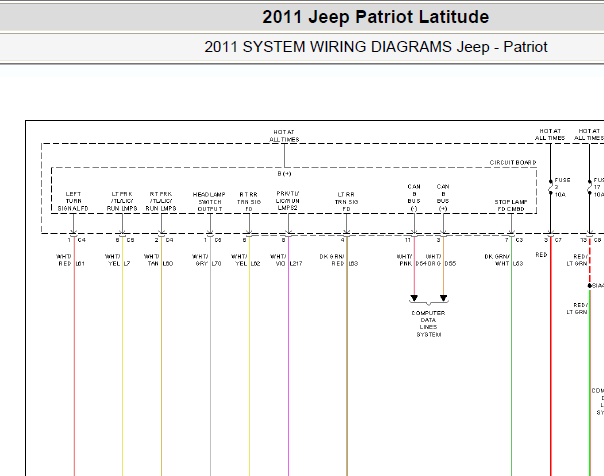
Task: Click the "FUSE 2 10A" label
Action: coord(562,187)
